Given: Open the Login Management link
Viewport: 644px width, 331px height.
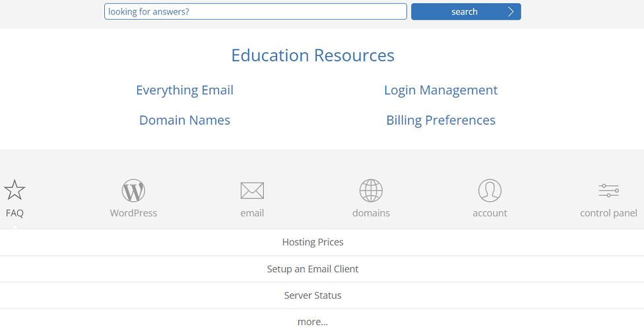Looking at the screenshot, I should click(x=441, y=90).
